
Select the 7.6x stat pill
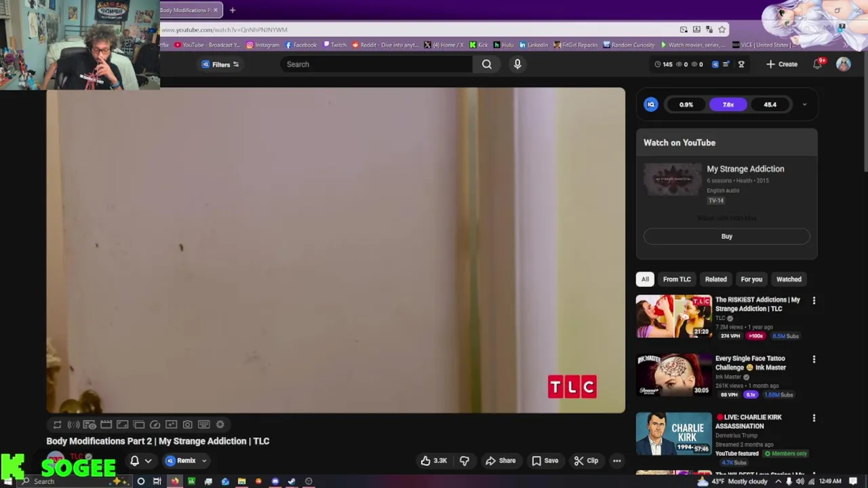coord(728,104)
